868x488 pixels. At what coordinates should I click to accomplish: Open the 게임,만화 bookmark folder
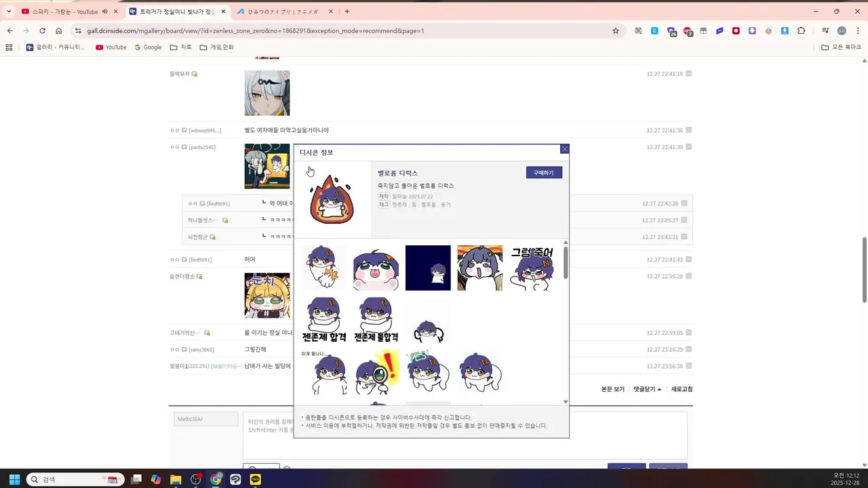click(216, 47)
